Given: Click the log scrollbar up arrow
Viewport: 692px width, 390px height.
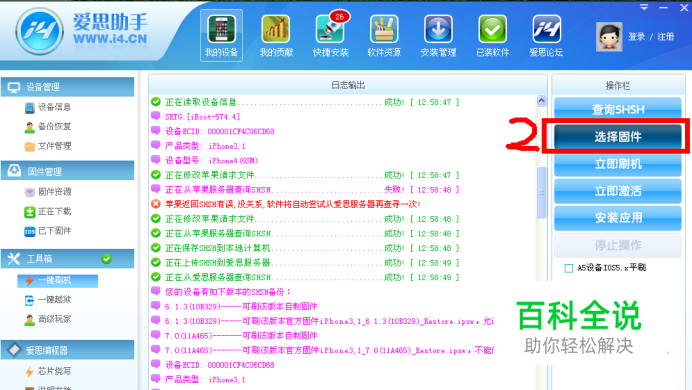Looking at the screenshot, I should 541,101.
